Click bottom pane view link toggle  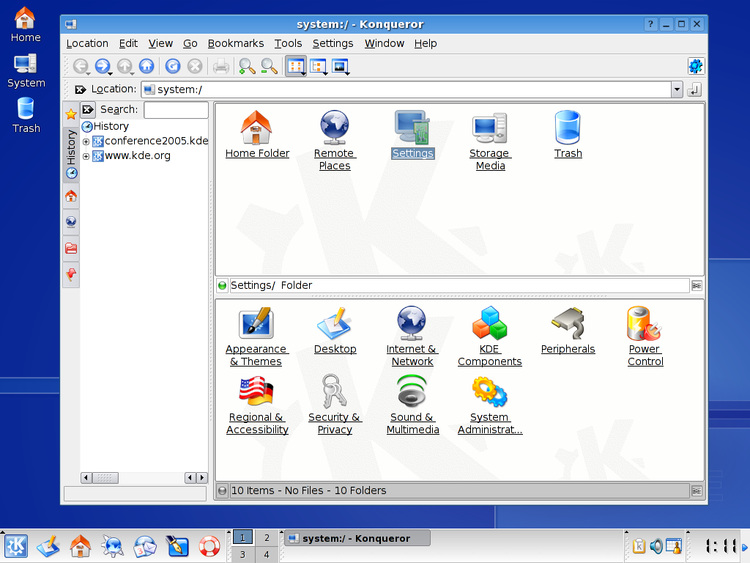[696, 491]
